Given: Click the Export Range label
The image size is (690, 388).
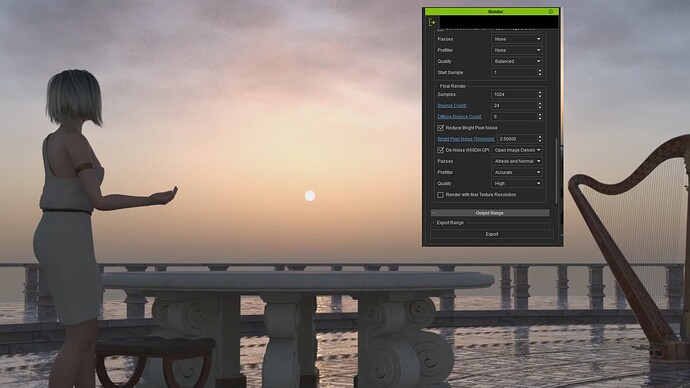Looking at the screenshot, I should [450, 223].
